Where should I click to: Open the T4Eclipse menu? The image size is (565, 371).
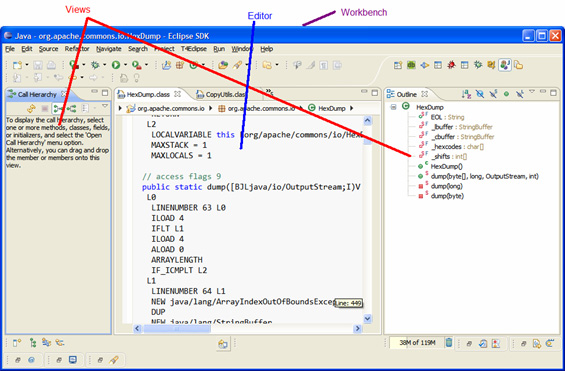(x=194, y=49)
